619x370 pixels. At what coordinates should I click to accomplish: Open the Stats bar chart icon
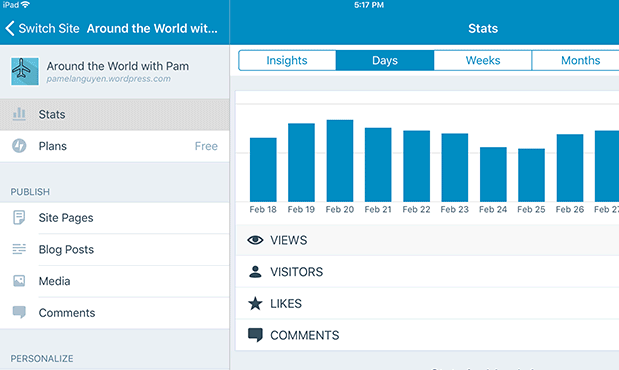19,114
